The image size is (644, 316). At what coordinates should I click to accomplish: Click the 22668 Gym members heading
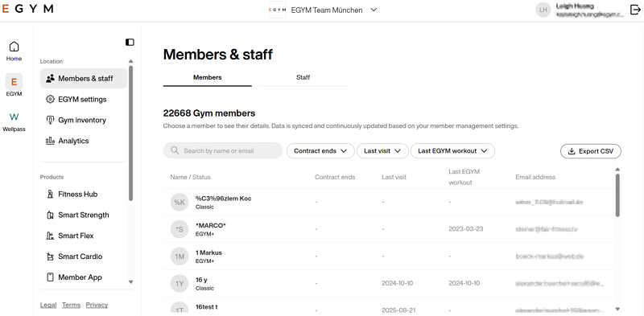209,113
